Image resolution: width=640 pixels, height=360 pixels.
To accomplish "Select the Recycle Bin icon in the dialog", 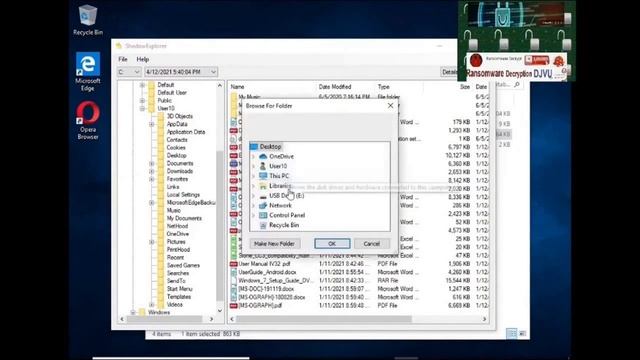I will pyautogui.click(x=263, y=225).
